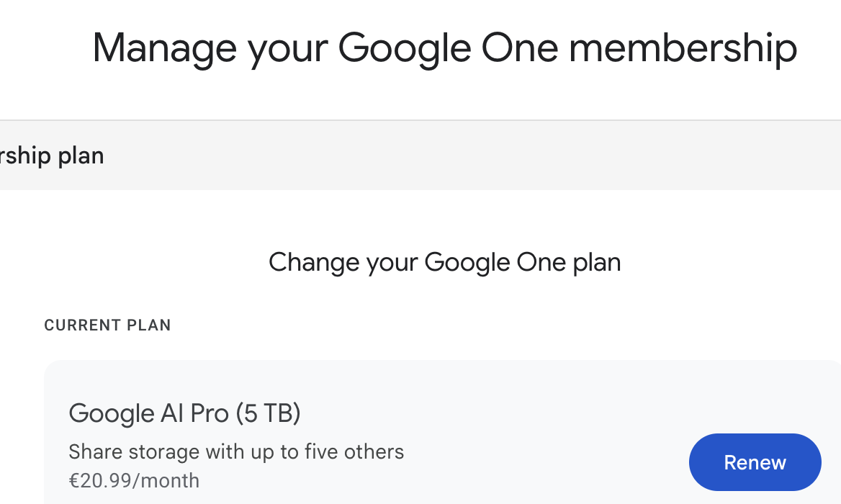Click the word membership in the page title
Image resolution: width=841 pixels, height=504 pixels.
tap(682, 48)
